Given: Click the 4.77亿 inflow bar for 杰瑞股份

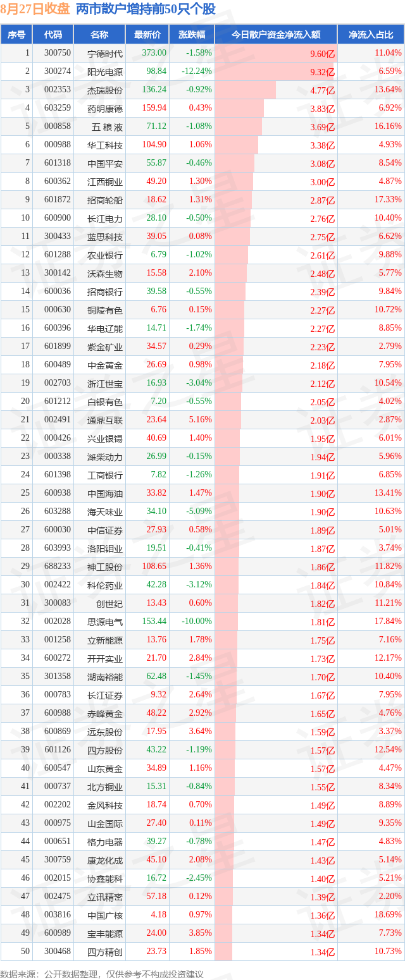Looking at the screenshot, I should (246, 90).
